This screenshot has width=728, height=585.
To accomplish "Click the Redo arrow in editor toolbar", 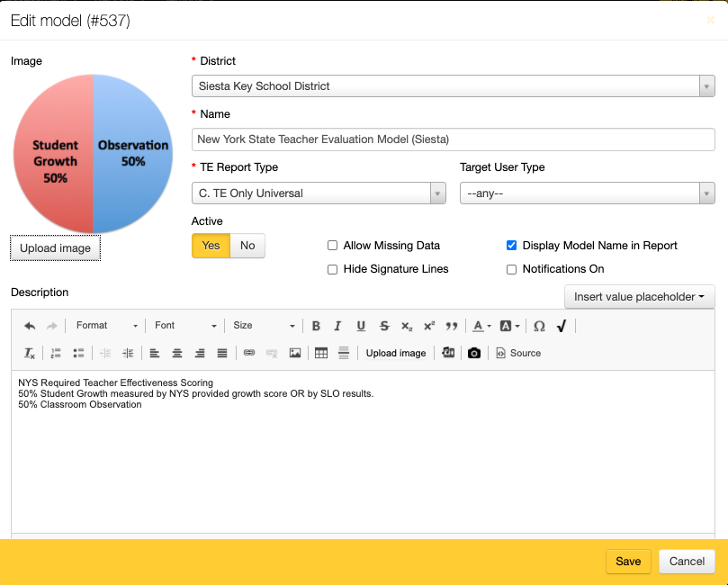I will point(52,326).
